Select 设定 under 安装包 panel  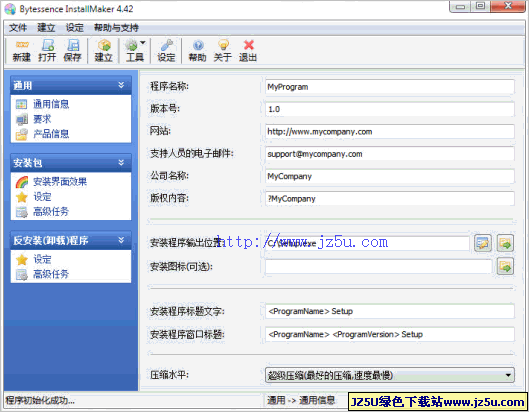pos(42,196)
